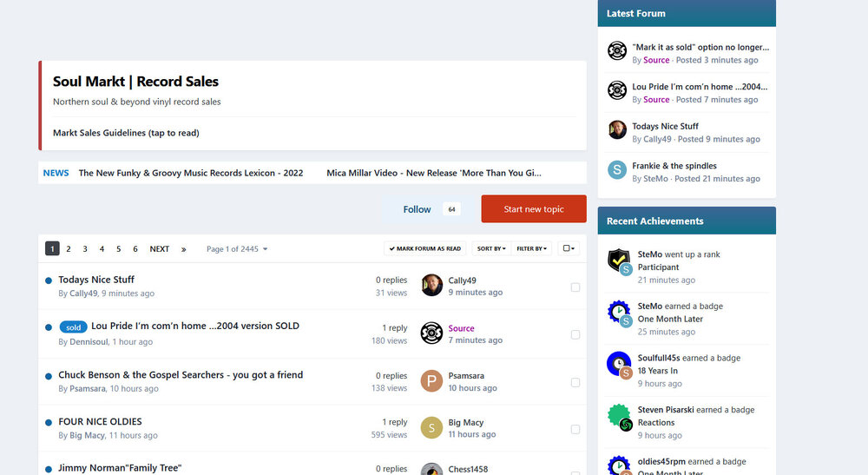Image resolution: width=868 pixels, height=475 pixels.
Task: Click unread dot for Todays Nice Stuff
Action: pyautogui.click(x=48, y=280)
